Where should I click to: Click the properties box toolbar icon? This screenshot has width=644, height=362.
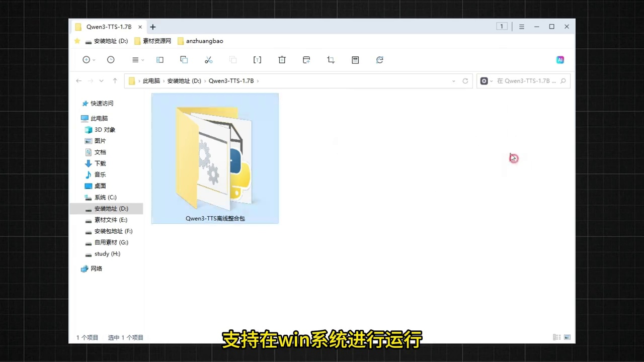tap(355, 60)
